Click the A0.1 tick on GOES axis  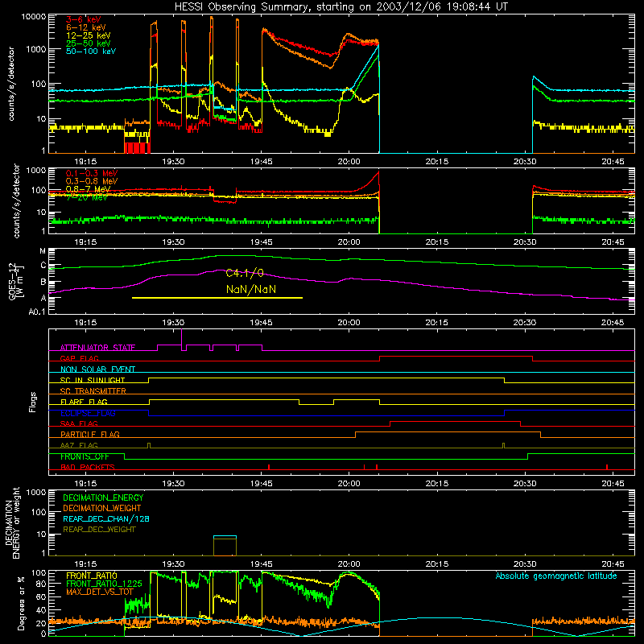(x=37, y=312)
